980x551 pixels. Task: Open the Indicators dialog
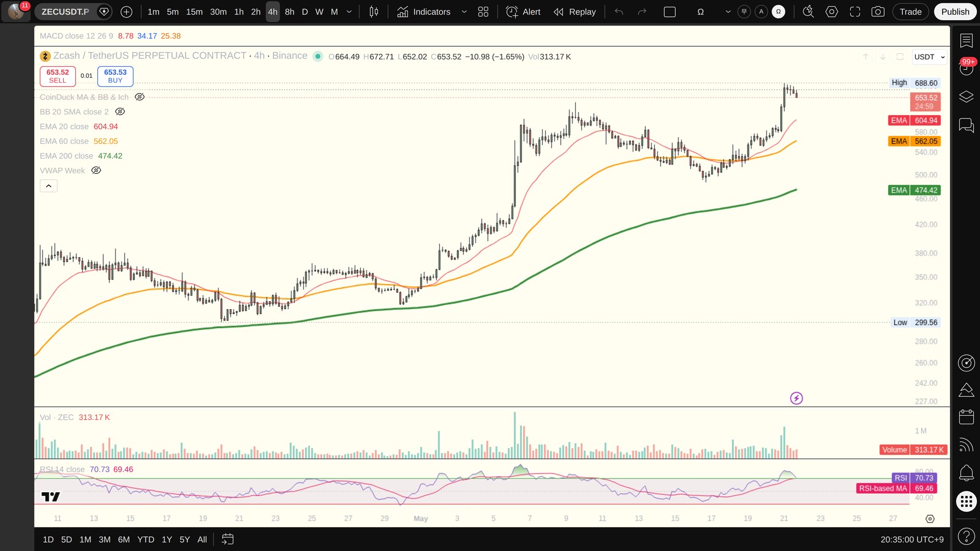[x=424, y=12]
